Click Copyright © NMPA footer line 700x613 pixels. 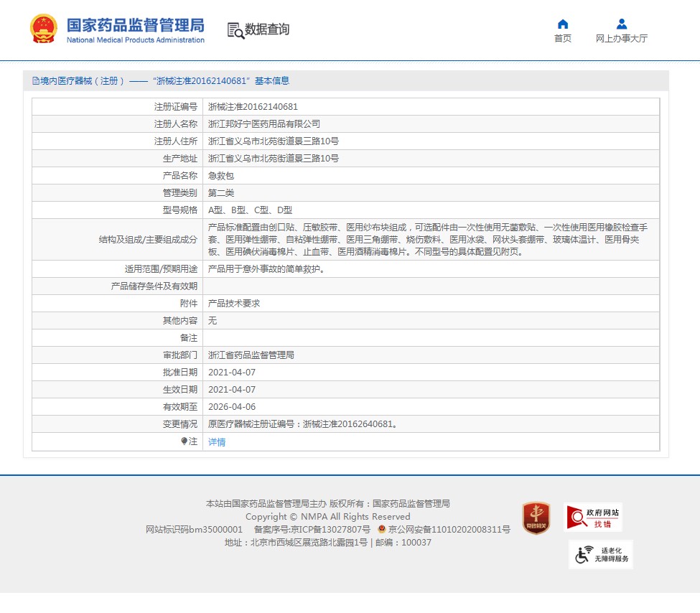click(x=327, y=517)
